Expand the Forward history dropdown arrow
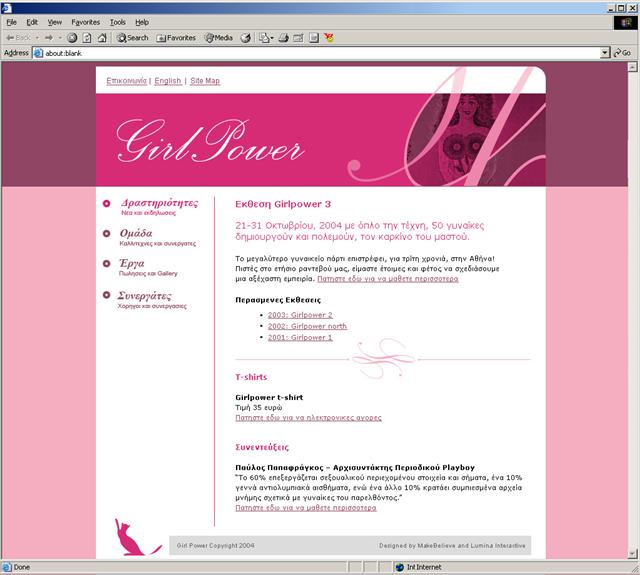This screenshot has height=575, width=640. point(60,38)
